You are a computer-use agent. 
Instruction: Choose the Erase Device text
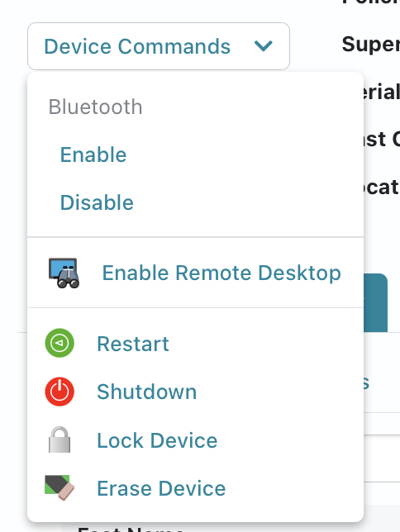tap(161, 488)
